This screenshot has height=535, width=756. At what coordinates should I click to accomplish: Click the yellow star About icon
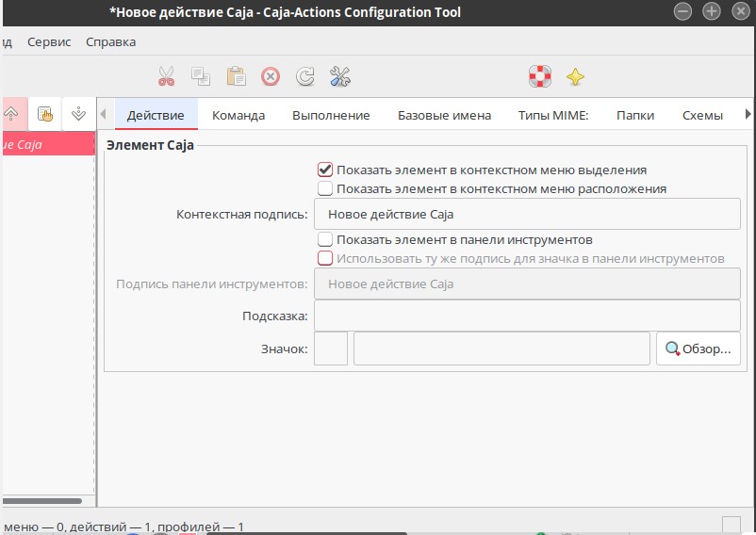575,77
